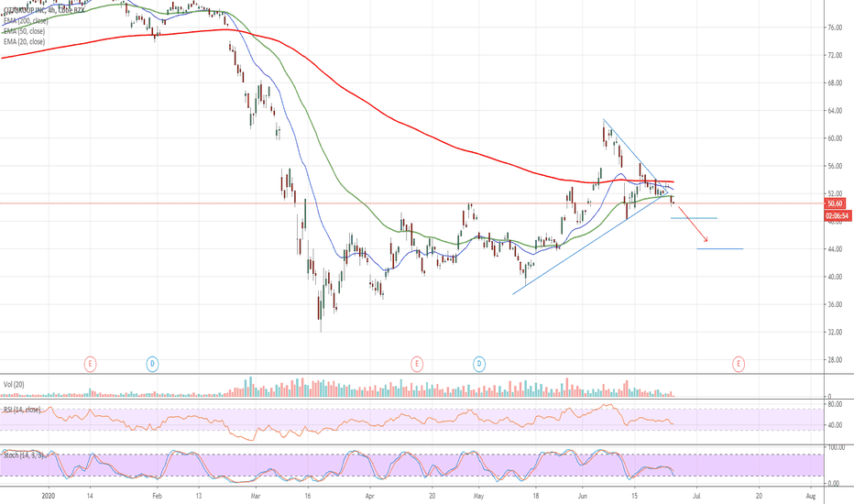Click the 44.00 price axis label
Viewport: 854px width, 504px height.
click(x=835, y=249)
